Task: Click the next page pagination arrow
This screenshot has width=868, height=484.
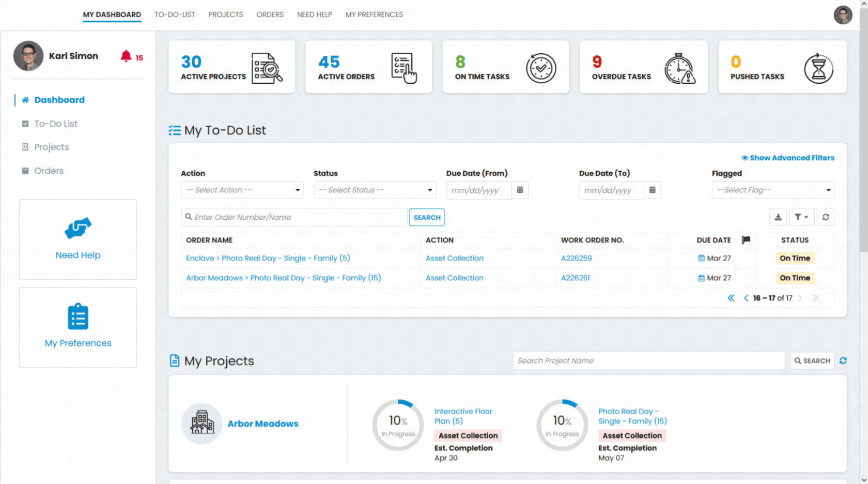Action: pos(800,298)
